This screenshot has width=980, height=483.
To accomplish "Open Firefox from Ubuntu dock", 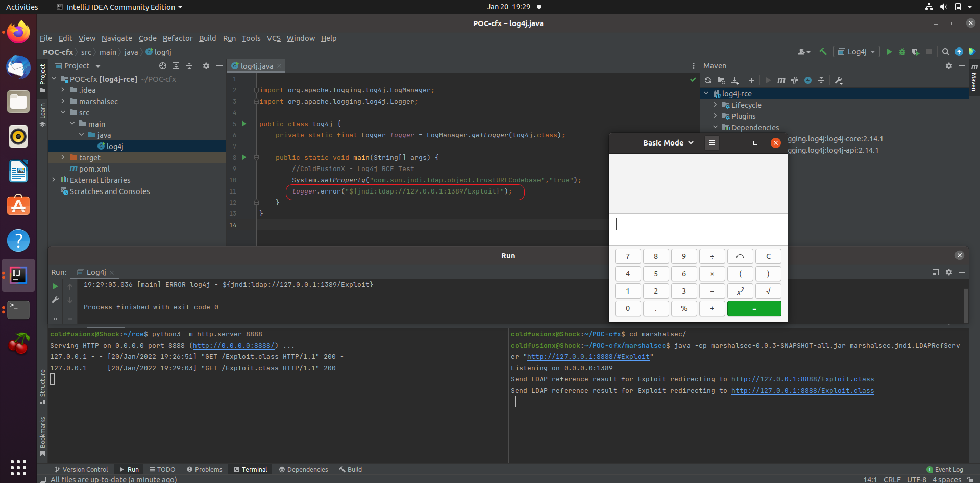I will 18,32.
